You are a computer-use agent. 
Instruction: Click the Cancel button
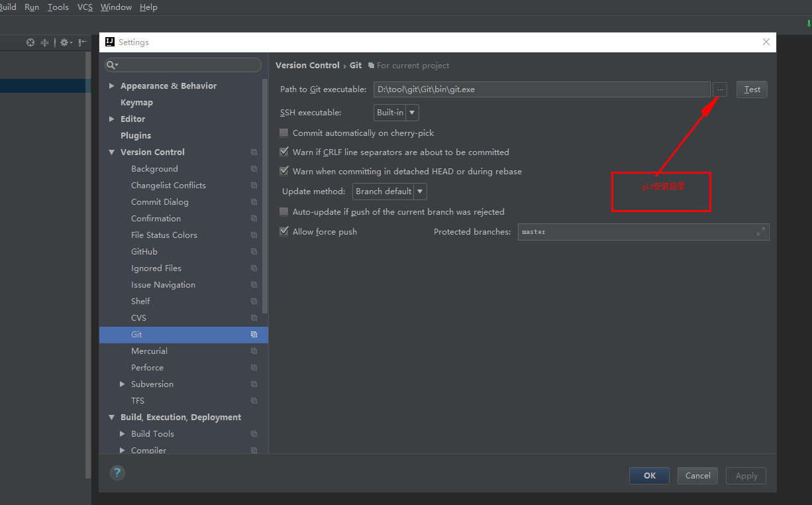697,476
